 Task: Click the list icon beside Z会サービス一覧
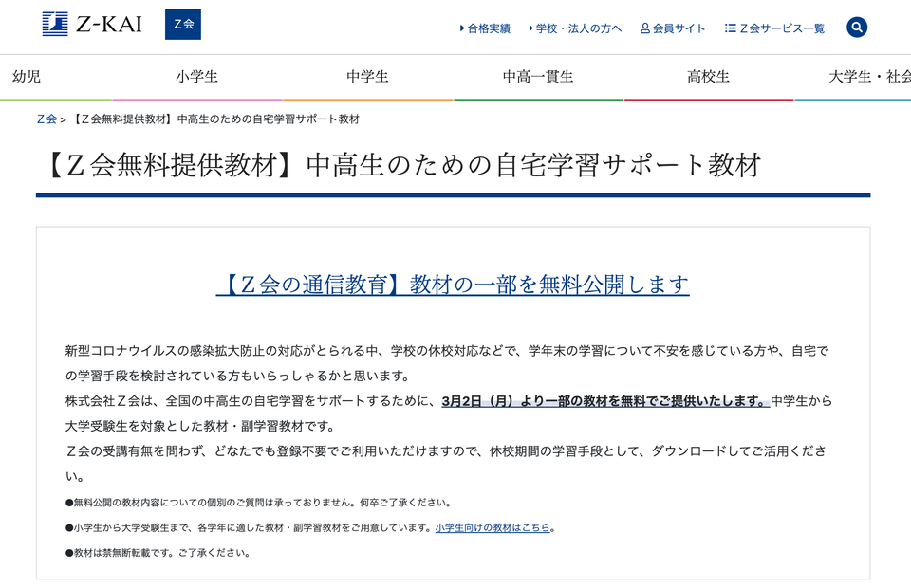coord(731,28)
